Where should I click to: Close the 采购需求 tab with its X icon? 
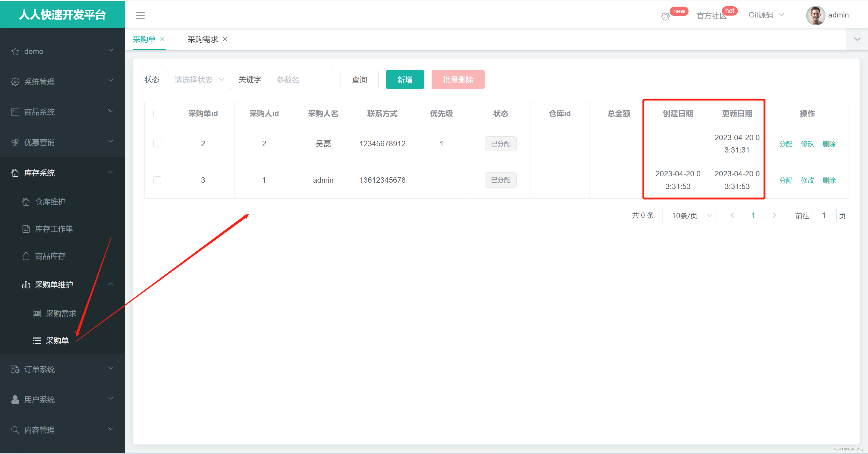pyautogui.click(x=225, y=39)
